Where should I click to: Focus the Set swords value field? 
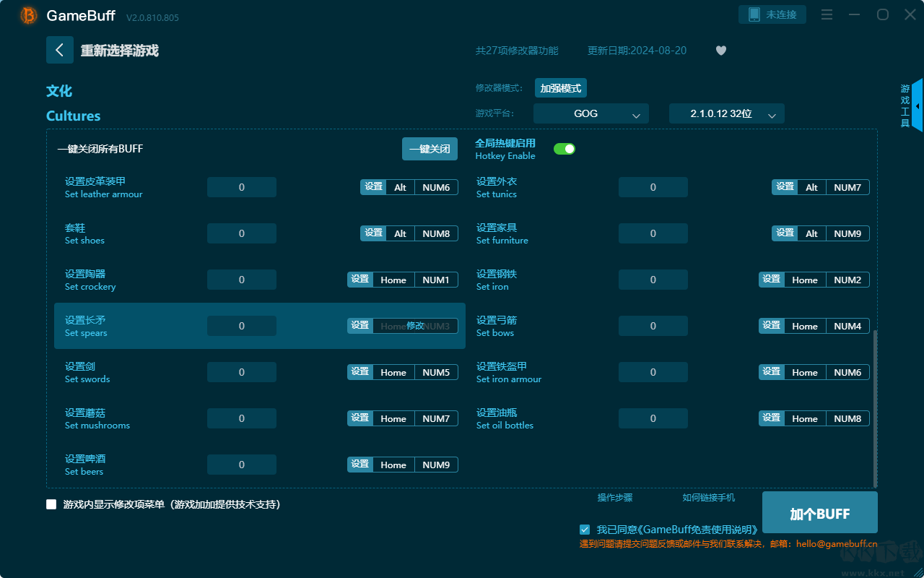pos(242,372)
